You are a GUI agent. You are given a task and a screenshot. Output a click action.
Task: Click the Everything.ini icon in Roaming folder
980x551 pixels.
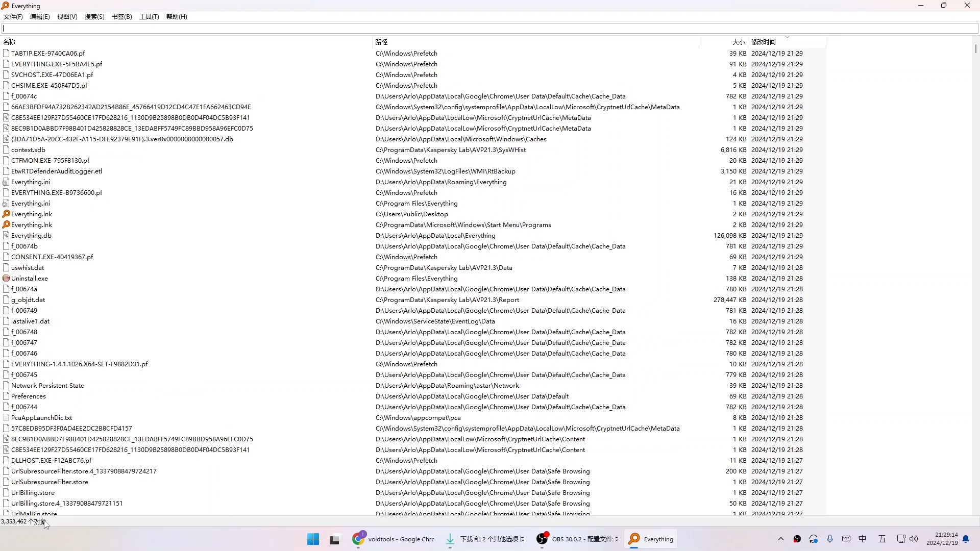(6, 182)
